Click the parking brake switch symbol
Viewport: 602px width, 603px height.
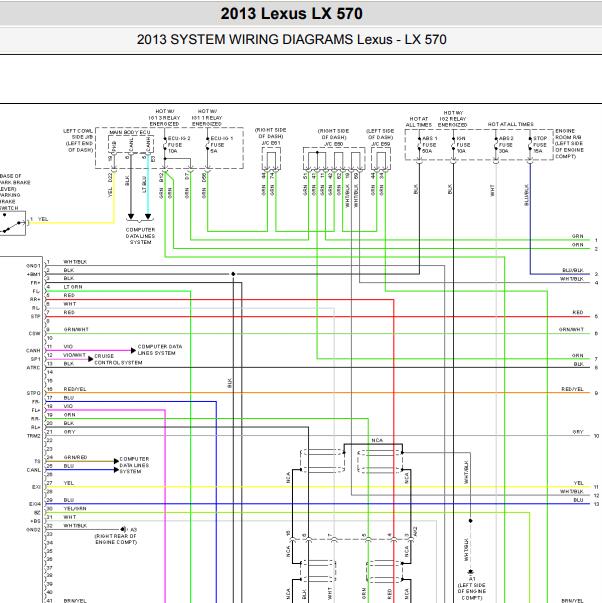pos(13,223)
